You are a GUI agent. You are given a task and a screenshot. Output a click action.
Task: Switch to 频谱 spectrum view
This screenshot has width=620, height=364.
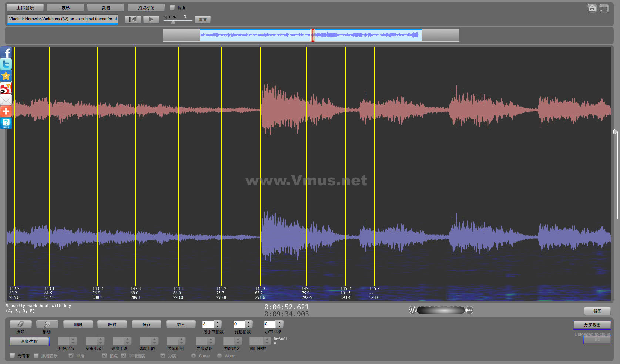(x=106, y=8)
